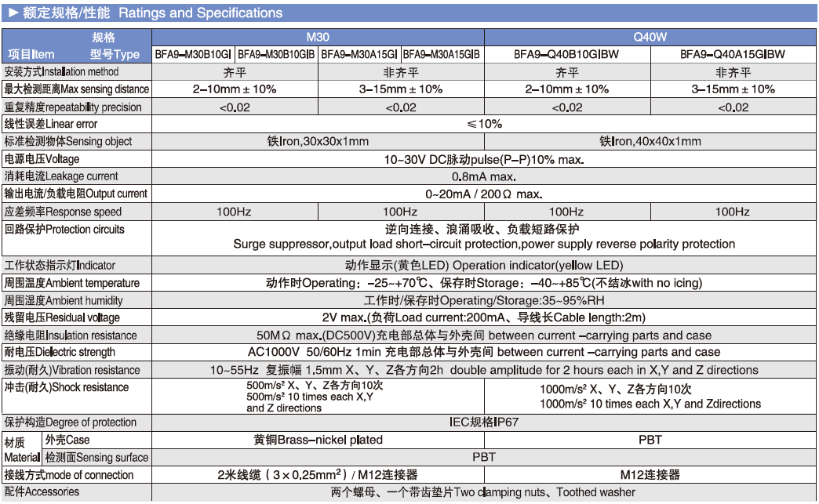Select the BFA9-Q40B10GIBW model cell
The height and width of the screenshot is (504, 819).
pyautogui.click(x=566, y=54)
